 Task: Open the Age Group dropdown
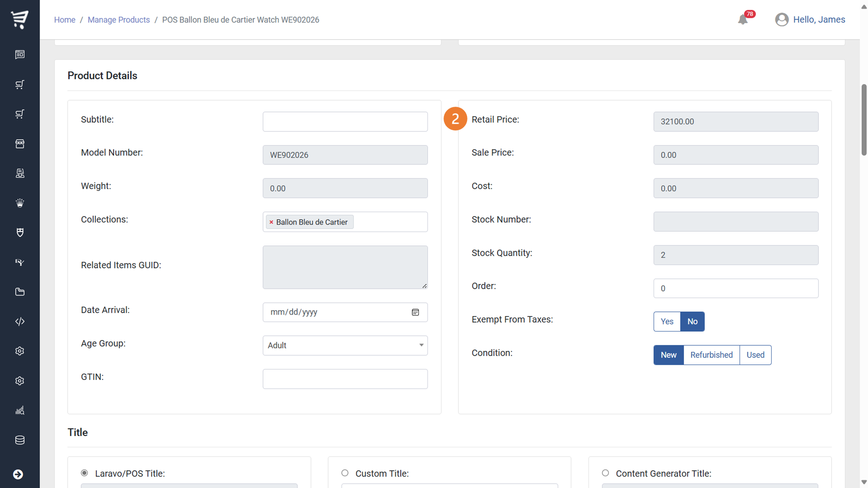tap(345, 345)
